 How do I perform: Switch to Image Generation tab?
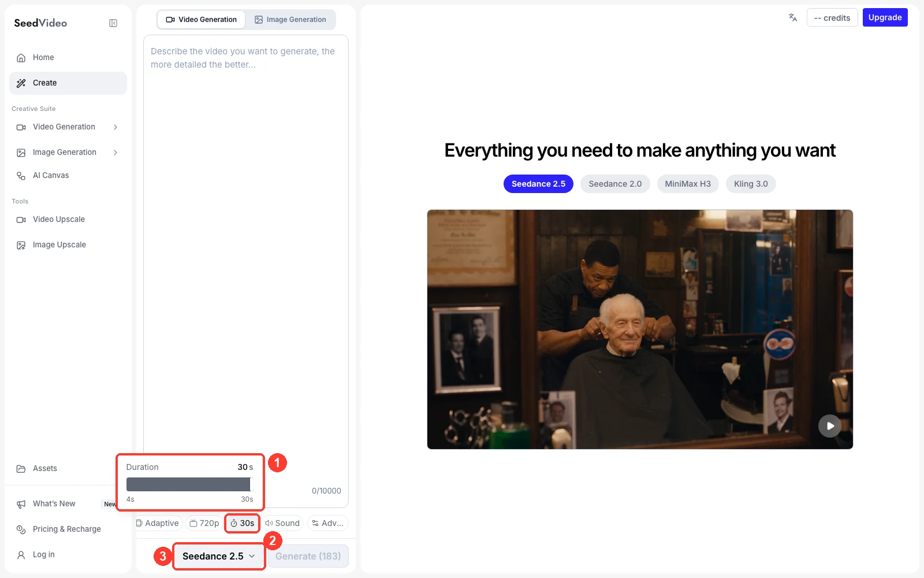(290, 20)
